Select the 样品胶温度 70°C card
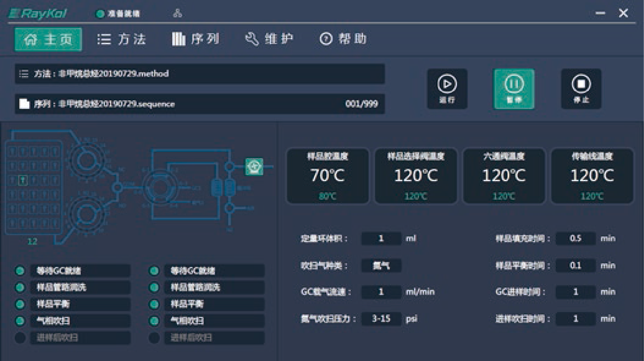The image size is (644, 361). point(327,176)
